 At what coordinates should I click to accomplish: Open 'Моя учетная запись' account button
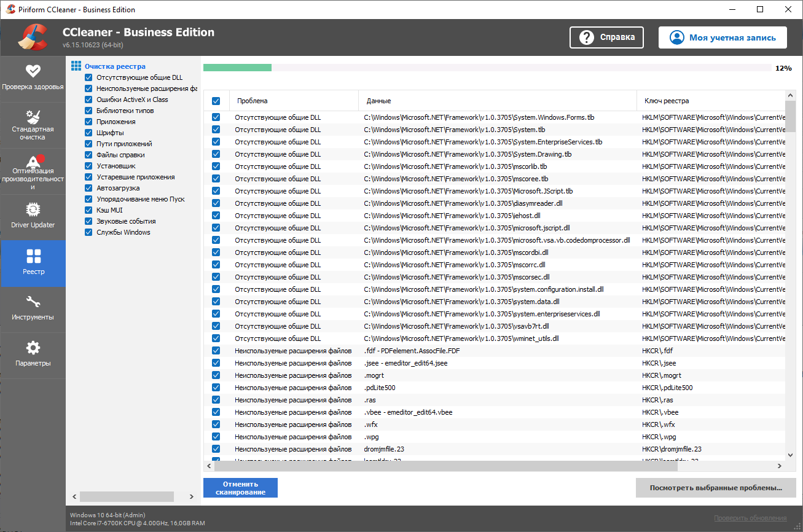tap(723, 37)
